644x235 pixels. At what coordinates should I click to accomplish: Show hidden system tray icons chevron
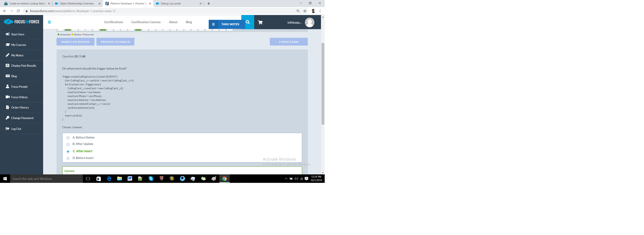pos(286,179)
